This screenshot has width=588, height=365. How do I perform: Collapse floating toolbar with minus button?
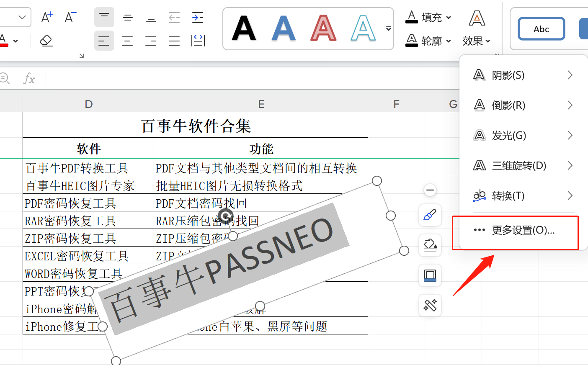(x=430, y=190)
